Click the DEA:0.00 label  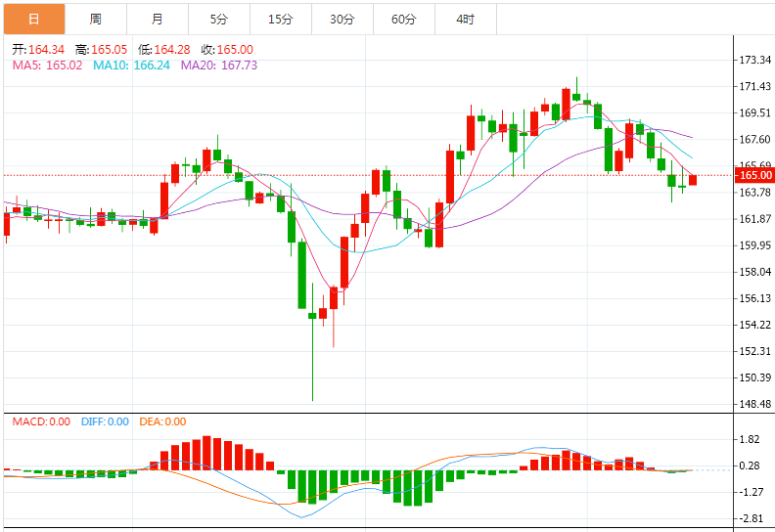pos(162,421)
